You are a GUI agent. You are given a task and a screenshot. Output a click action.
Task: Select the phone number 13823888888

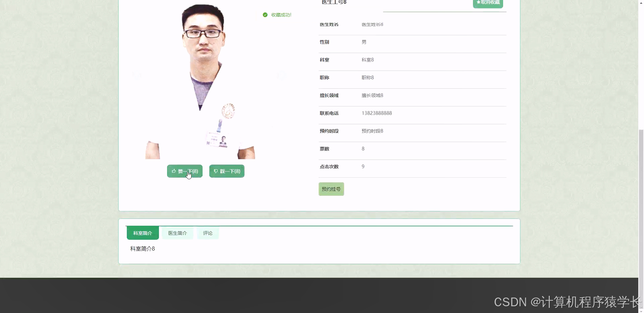pos(376,113)
